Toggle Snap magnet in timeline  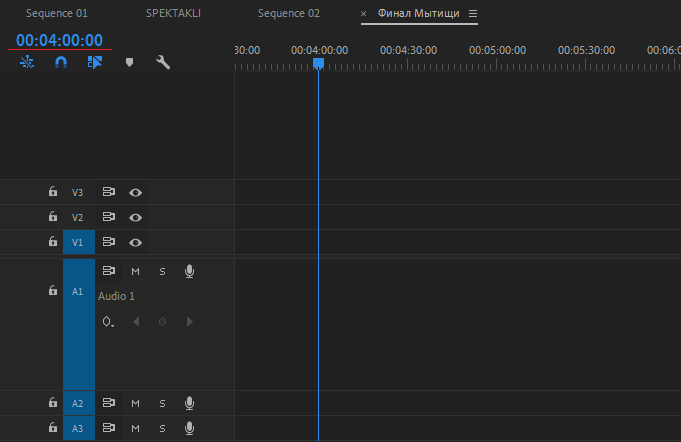click(x=60, y=62)
